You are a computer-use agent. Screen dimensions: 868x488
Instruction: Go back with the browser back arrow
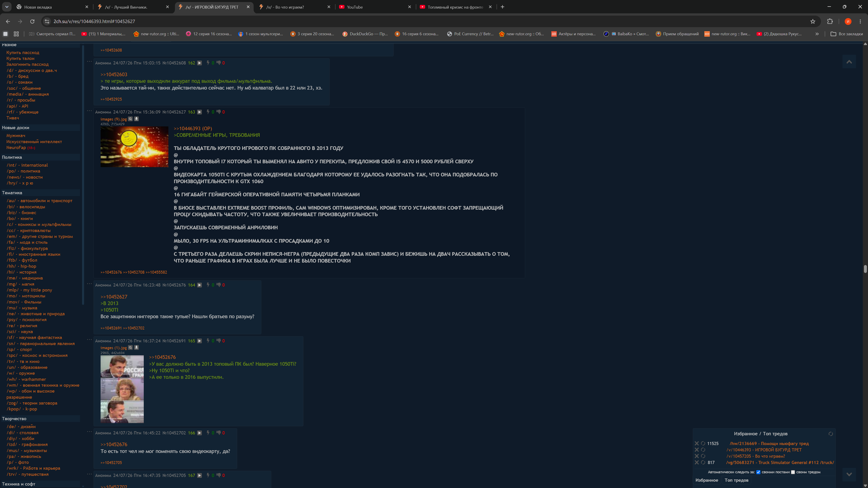pyautogui.click(x=8, y=21)
